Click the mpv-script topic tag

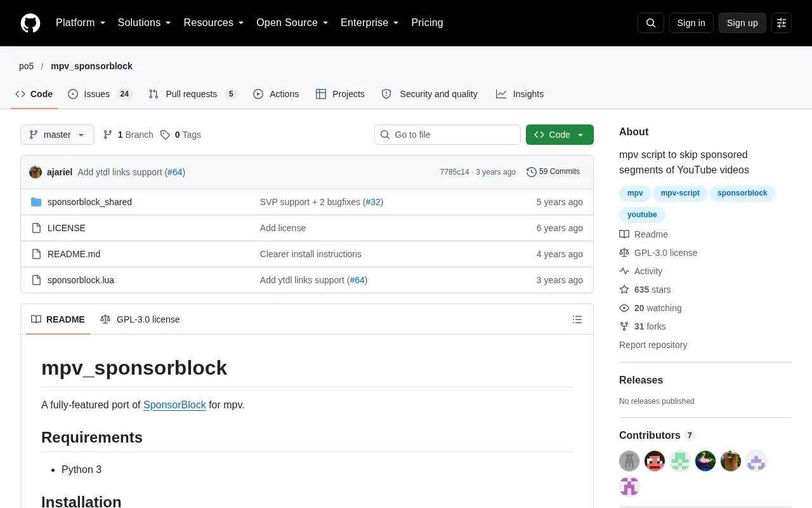(680, 193)
